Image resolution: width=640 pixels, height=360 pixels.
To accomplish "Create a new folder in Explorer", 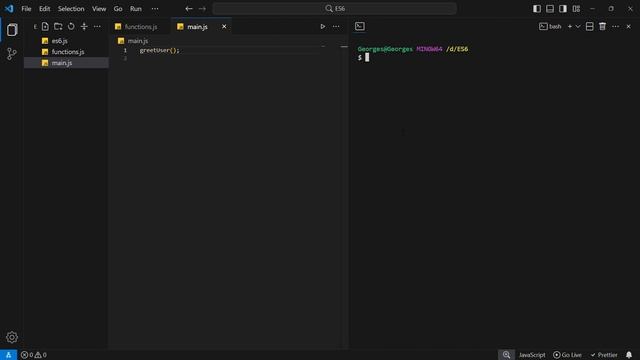I will (58, 27).
